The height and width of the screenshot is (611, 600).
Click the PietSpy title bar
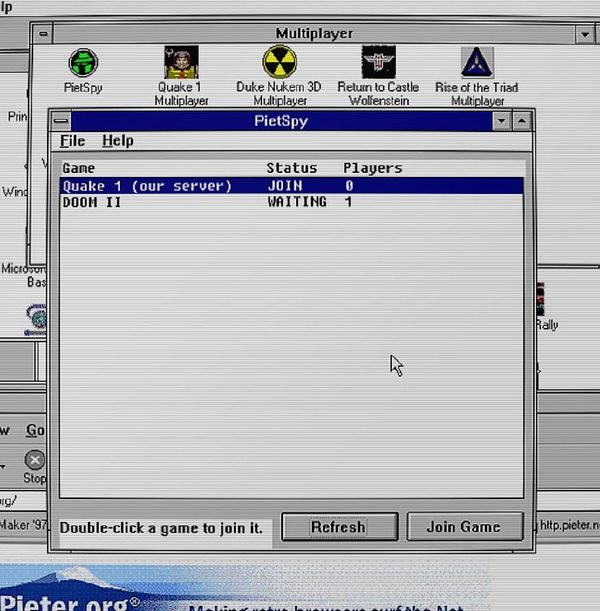tap(281, 121)
